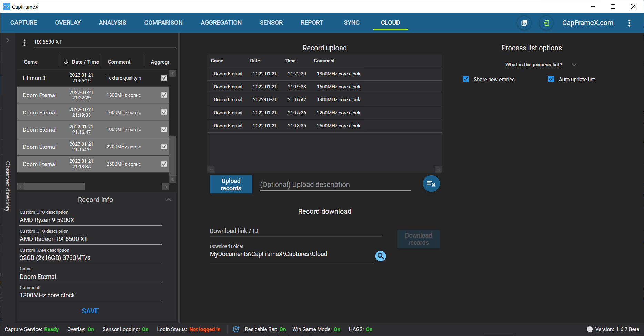Click the record list vertical scrollbar thumb
The image size is (644, 336).
pos(173,156)
